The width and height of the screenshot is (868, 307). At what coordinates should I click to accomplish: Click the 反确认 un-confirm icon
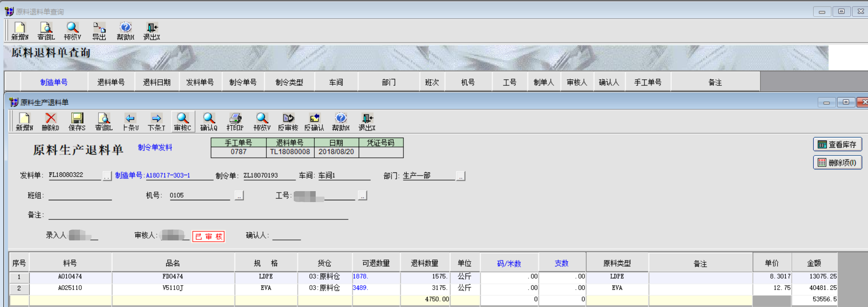[314, 122]
